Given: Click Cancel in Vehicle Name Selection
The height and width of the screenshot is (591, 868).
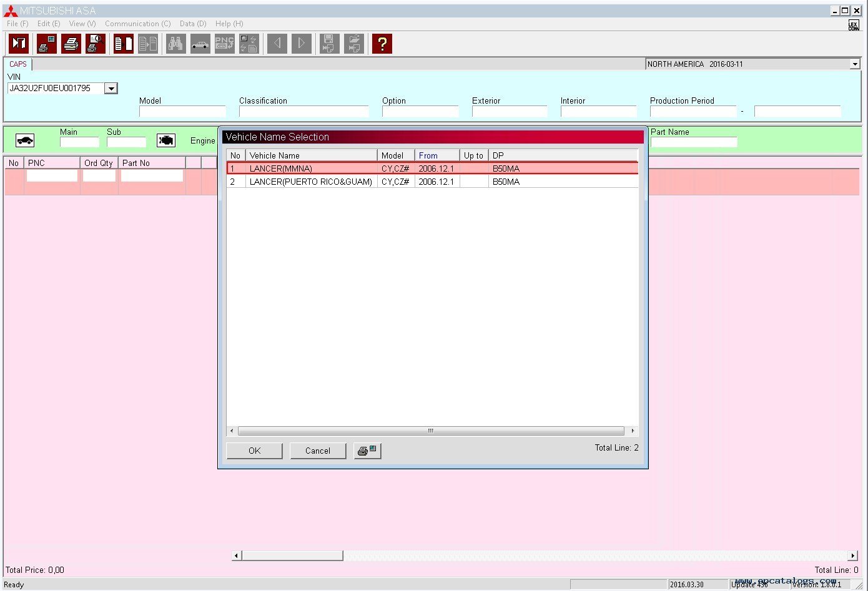Looking at the screenshot, I should coord(318,451).
